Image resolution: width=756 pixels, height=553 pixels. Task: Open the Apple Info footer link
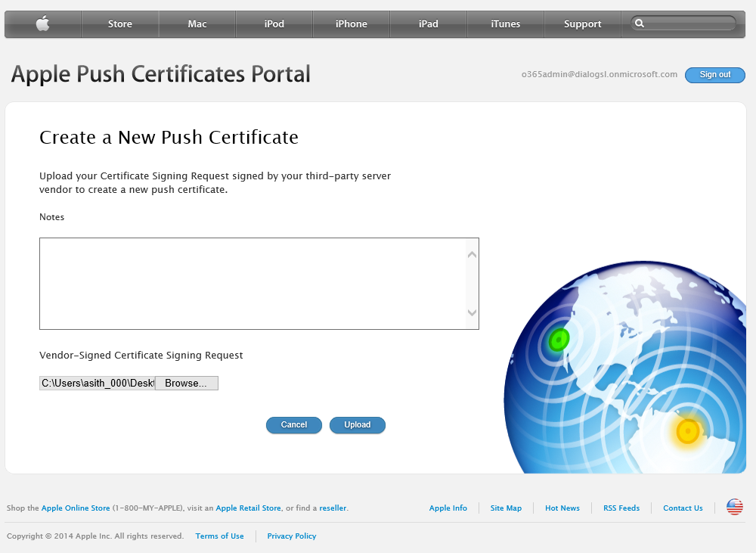[448, 508]
